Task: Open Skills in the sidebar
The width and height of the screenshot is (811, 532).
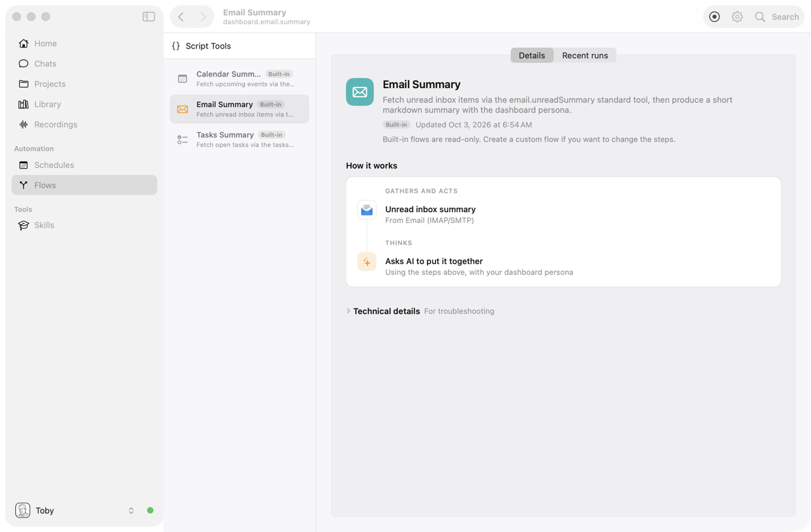Action: click(84, 225)
